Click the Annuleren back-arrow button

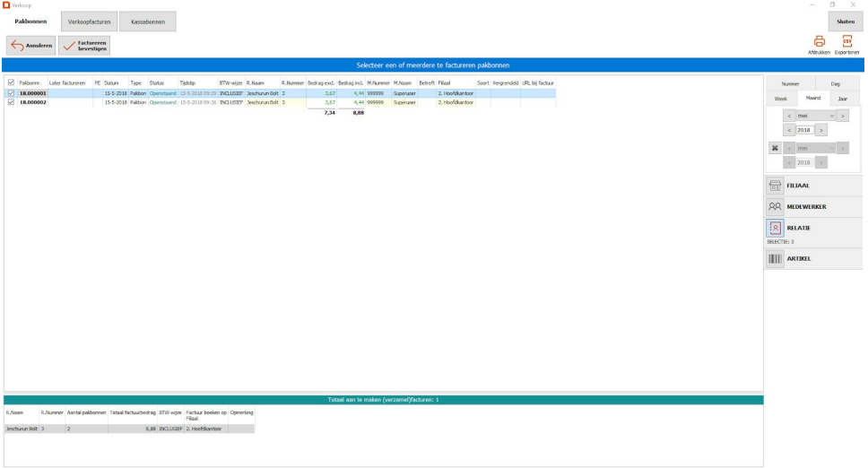pyautogui.click(x=30, y=45)
